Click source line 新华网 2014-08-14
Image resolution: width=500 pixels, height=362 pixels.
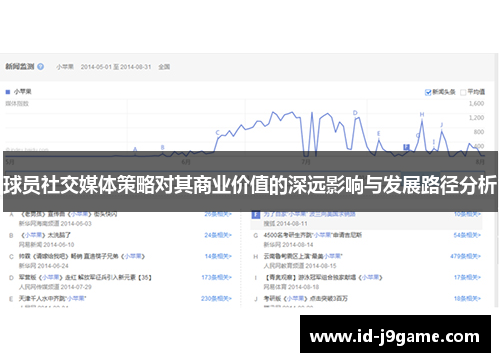click(x=289, y=245)
